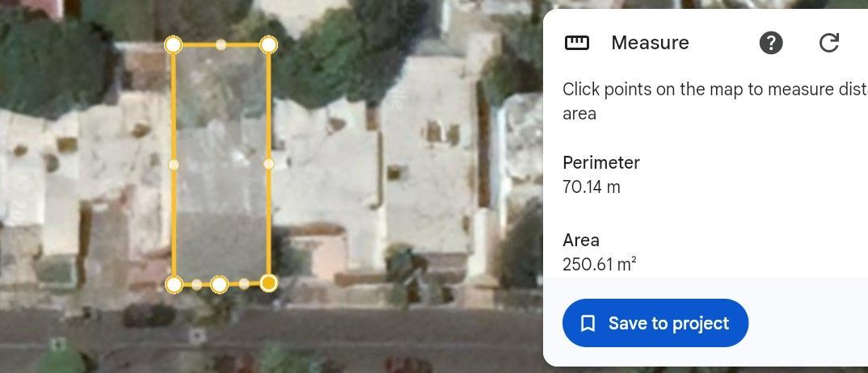Open help with the question mark icon
Image resolution: width=868 pixels, height=373 pixels.
[770, 43]
